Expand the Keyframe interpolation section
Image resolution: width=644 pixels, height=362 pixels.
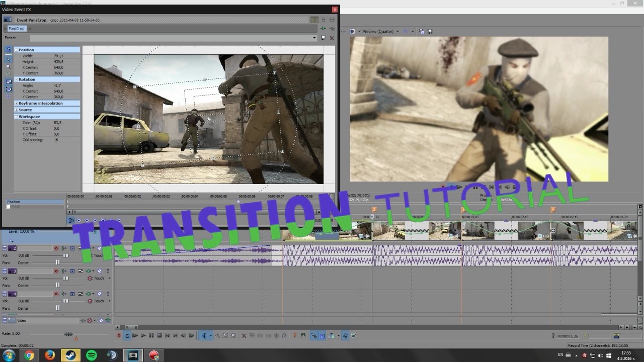[16, 103]
